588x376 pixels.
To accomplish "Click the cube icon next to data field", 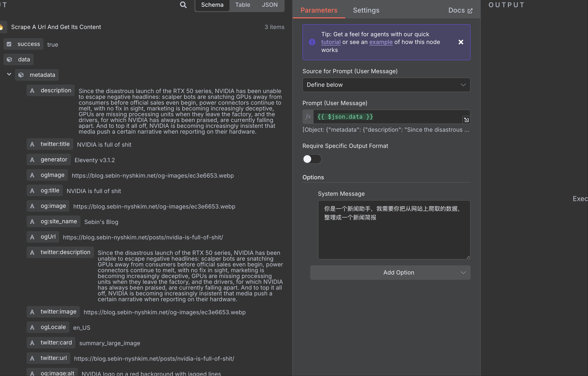I will [9, 59].
